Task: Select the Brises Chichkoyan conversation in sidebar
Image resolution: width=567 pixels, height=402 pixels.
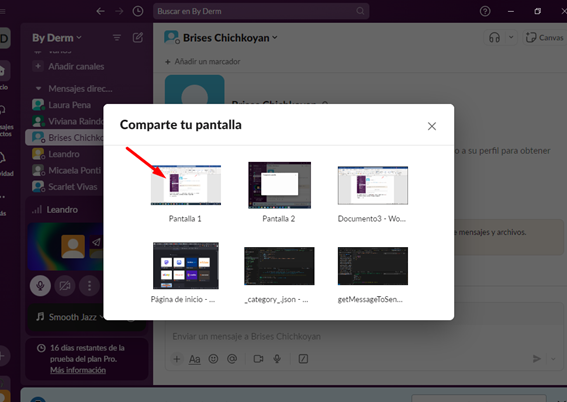Action: click(64, 138)
